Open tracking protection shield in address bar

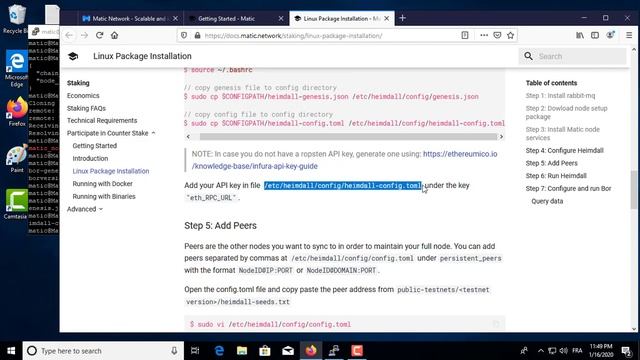click(184, 36)
